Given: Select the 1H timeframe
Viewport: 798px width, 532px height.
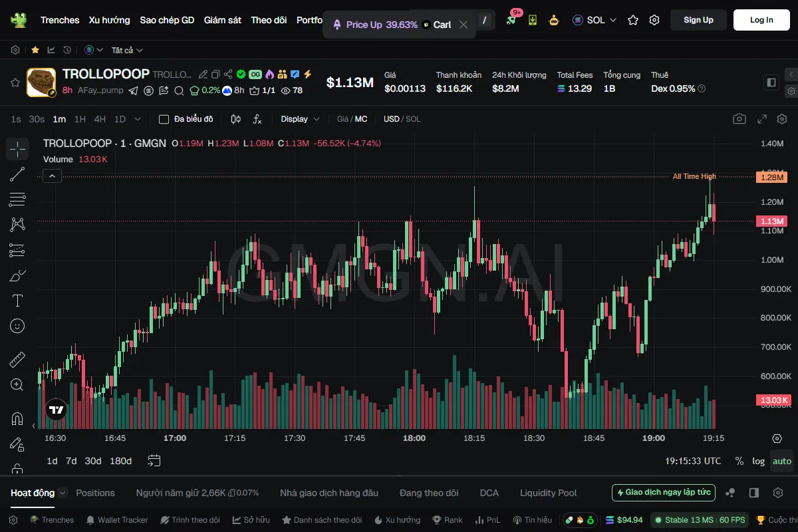Looking at the screenshot, I should (x=80, y=119).
